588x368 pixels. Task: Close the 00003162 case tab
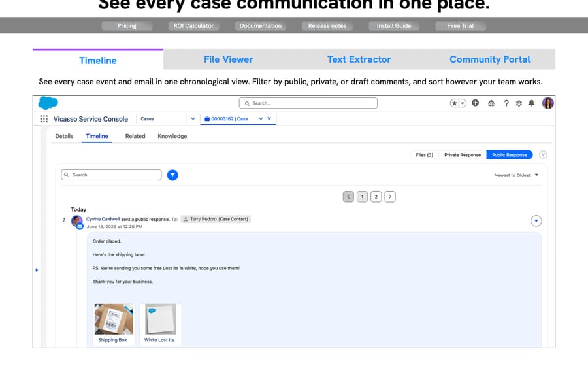pyautogui.click(x=269, y=118)
